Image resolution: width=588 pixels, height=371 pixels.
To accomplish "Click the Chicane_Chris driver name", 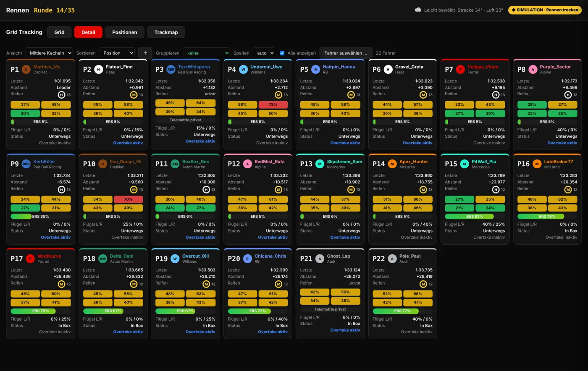I will tap(271, 256).
